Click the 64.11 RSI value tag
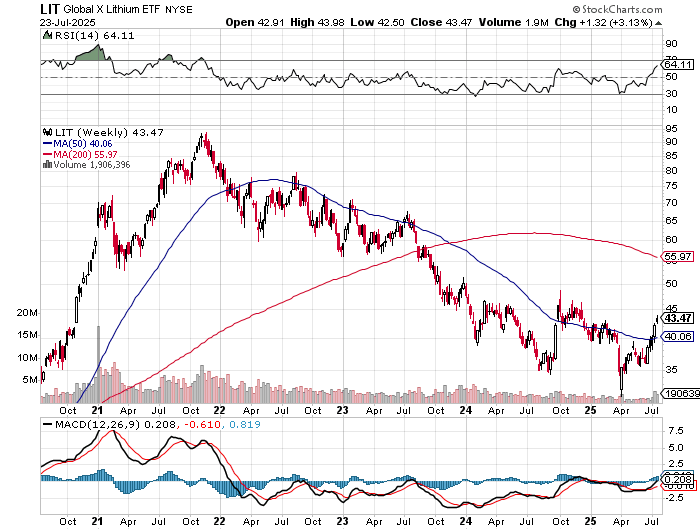700x530 pixels. 678,65
